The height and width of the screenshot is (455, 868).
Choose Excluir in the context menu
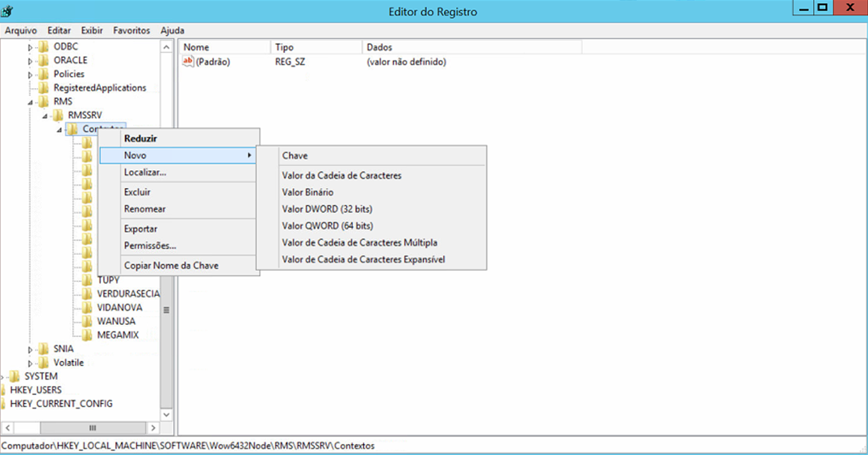178,192
